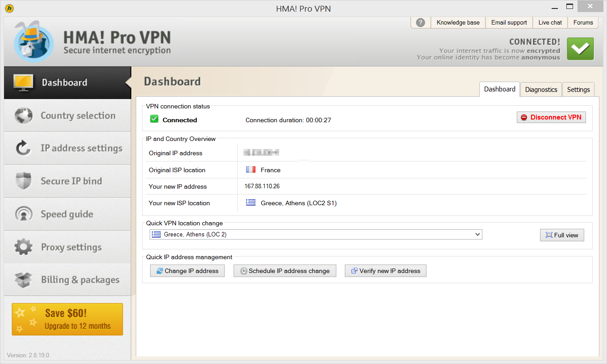The image size is (607, 364).
Task: Maximize the HMA! Pro VPN window
Action: pos(569,6)
